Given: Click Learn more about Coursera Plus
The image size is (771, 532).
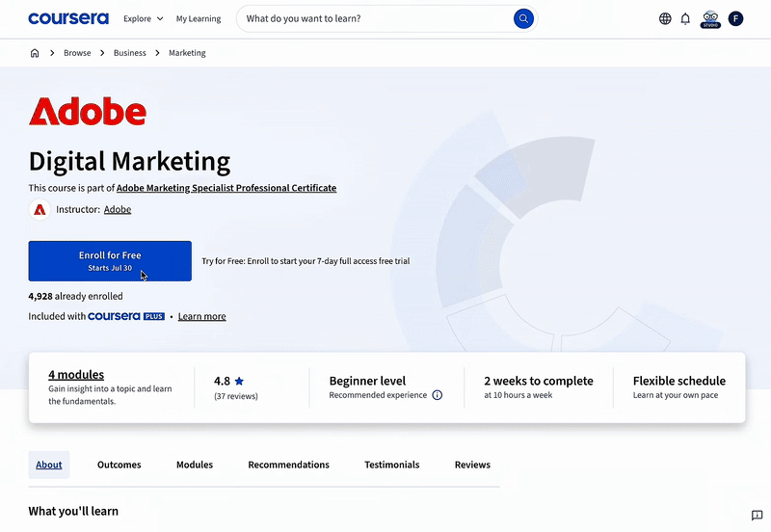Looking at the screenshot, I should [x=202, y=317].
